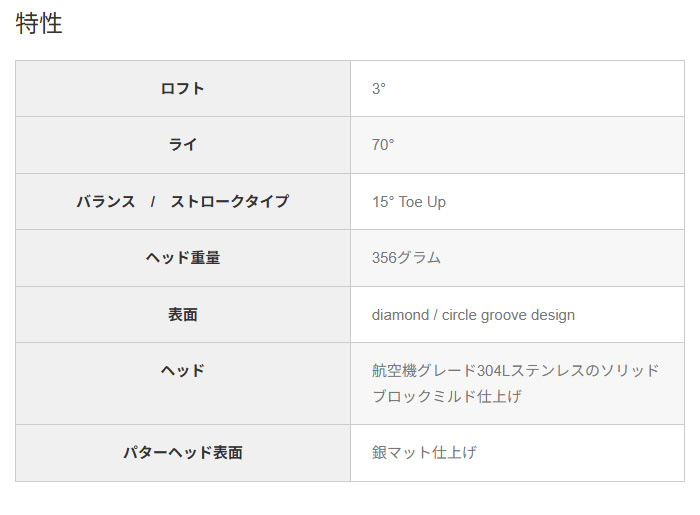Click the slash between バランス and ストロークタイプ

click(x=153, y=201)
